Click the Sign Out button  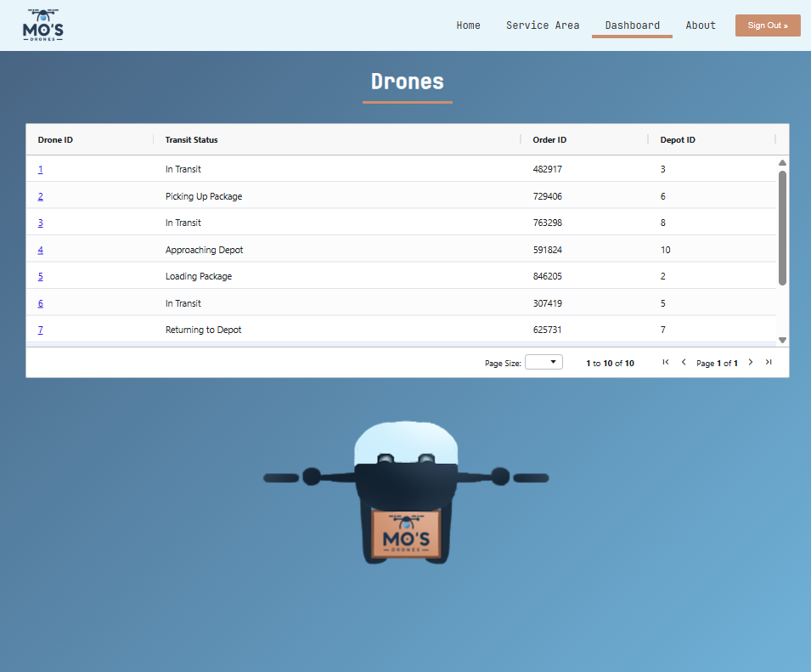768,25
